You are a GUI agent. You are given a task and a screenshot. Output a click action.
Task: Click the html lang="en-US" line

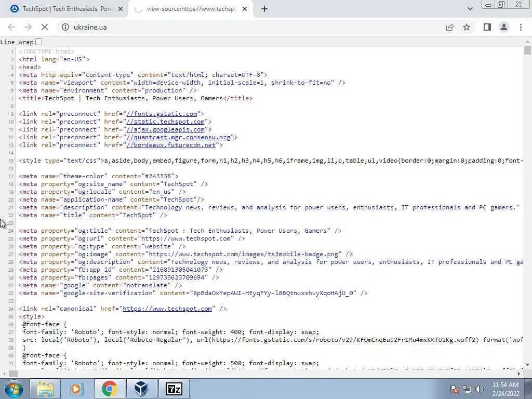tap(54, 59)
